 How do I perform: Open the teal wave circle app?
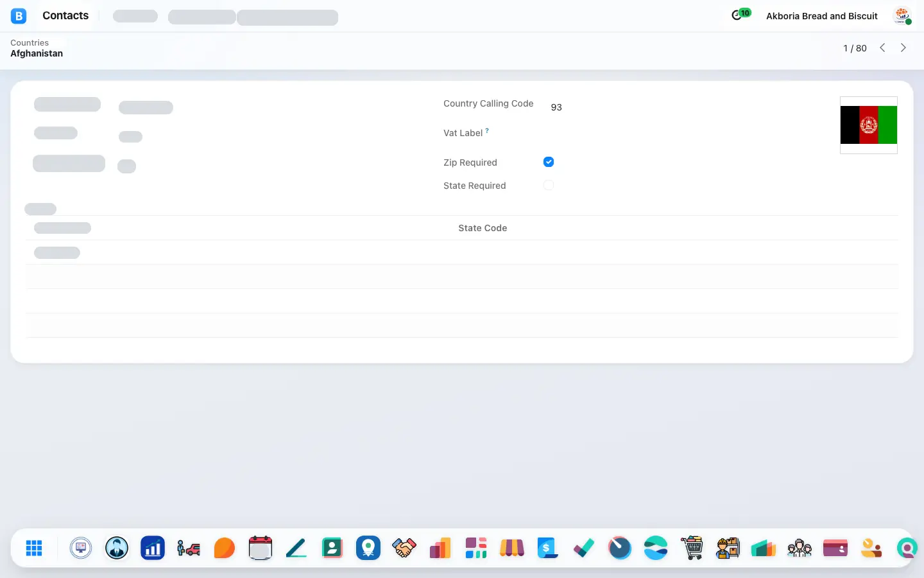656,548
